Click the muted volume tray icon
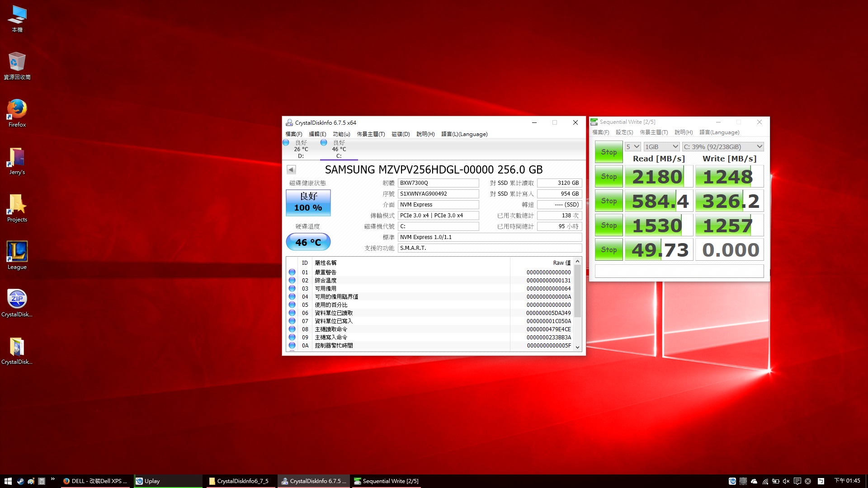 pos(787,481)
